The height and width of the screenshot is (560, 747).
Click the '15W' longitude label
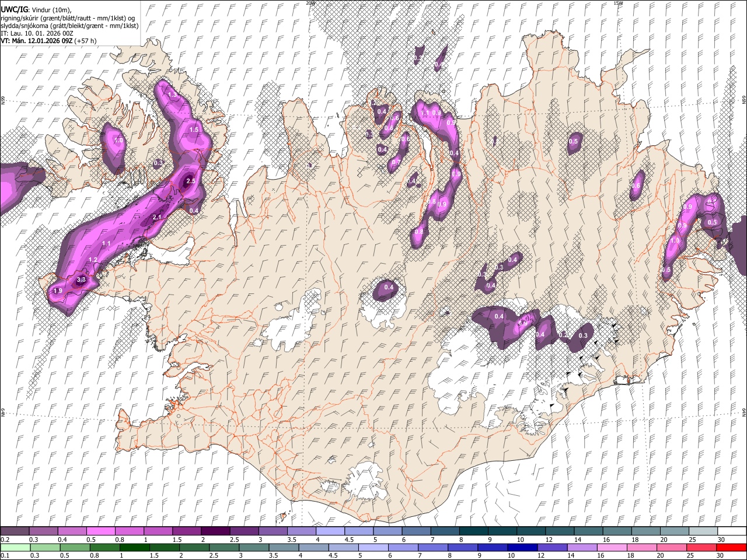(618, 3)
